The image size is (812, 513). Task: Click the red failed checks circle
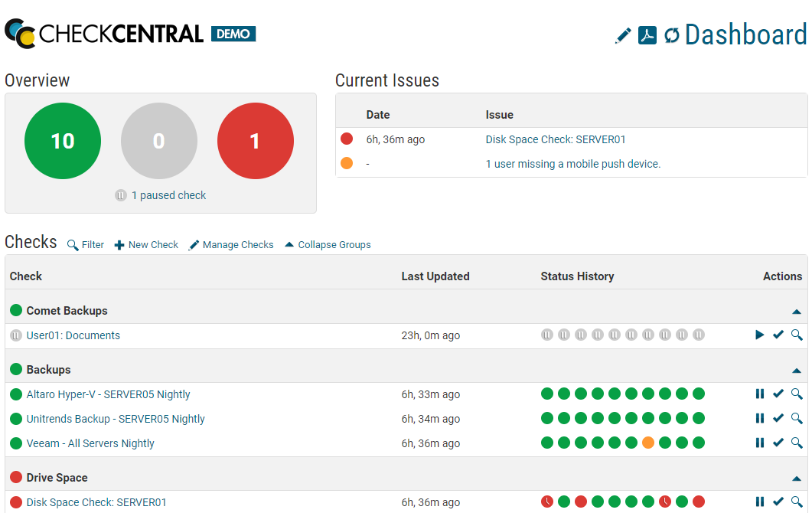(255, 141)
